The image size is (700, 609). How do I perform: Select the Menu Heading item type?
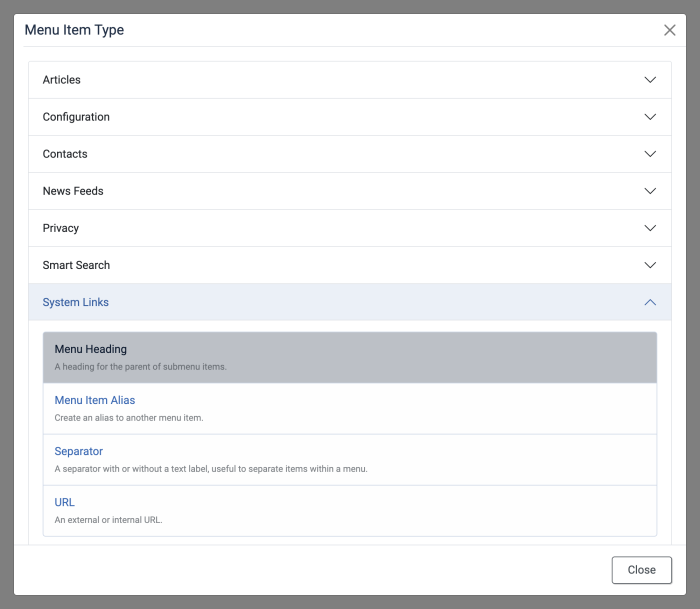coord(91,350)
